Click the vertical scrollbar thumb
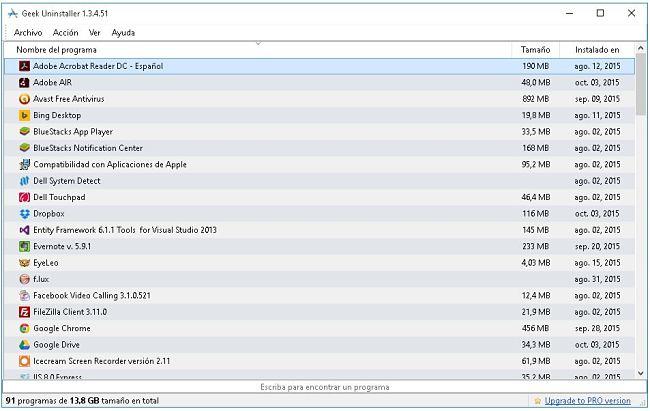This screenshot has width=650, height=411. tap(640, 85)
